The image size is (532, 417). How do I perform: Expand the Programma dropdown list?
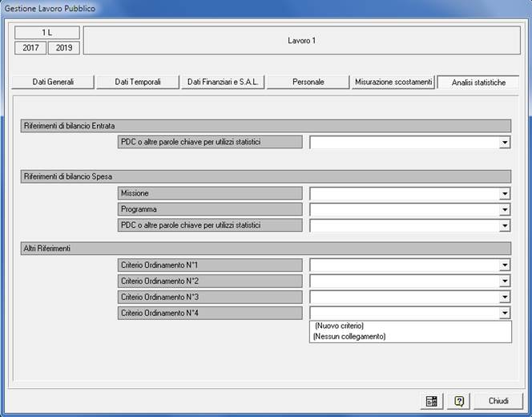505,210
